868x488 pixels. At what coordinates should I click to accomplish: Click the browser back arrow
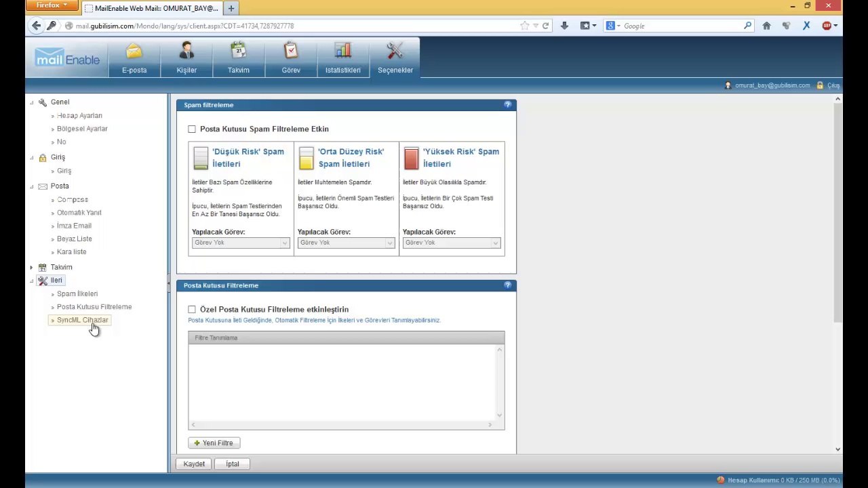36,26
